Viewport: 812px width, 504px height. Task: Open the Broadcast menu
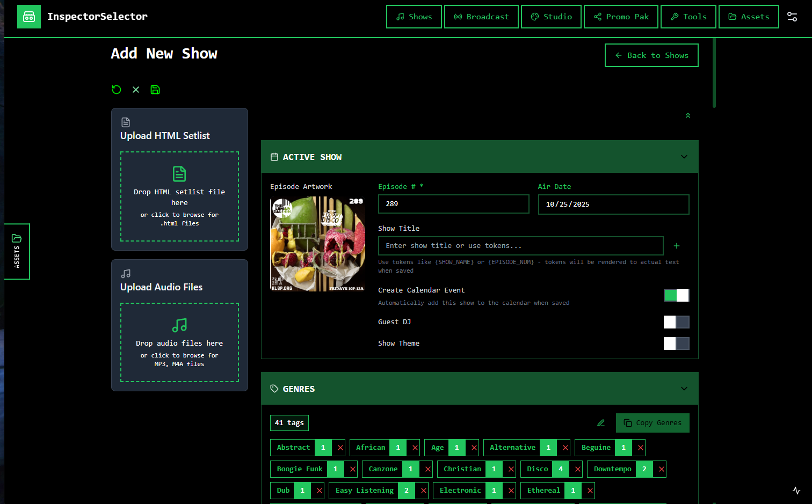pyautogui.click(x=481, y=17)
